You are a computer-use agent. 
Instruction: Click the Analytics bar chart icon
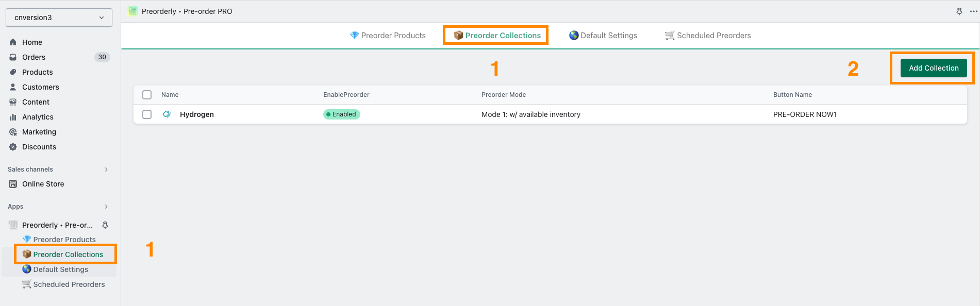13,117
